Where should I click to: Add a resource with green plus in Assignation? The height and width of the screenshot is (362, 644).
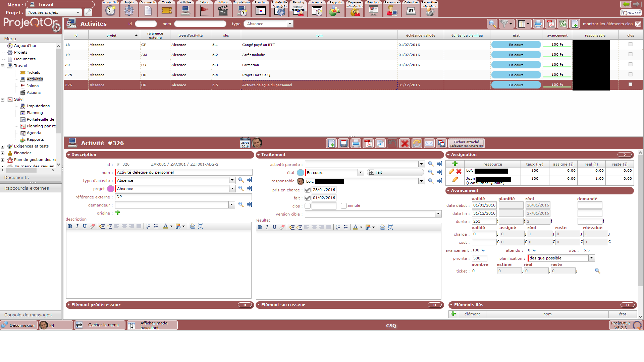tap(455, 164)
